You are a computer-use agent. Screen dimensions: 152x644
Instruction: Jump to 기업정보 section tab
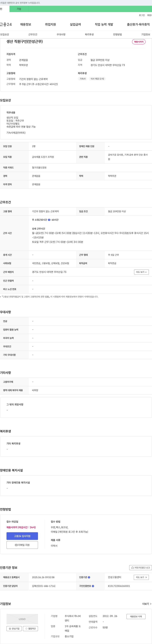[146, 34]
